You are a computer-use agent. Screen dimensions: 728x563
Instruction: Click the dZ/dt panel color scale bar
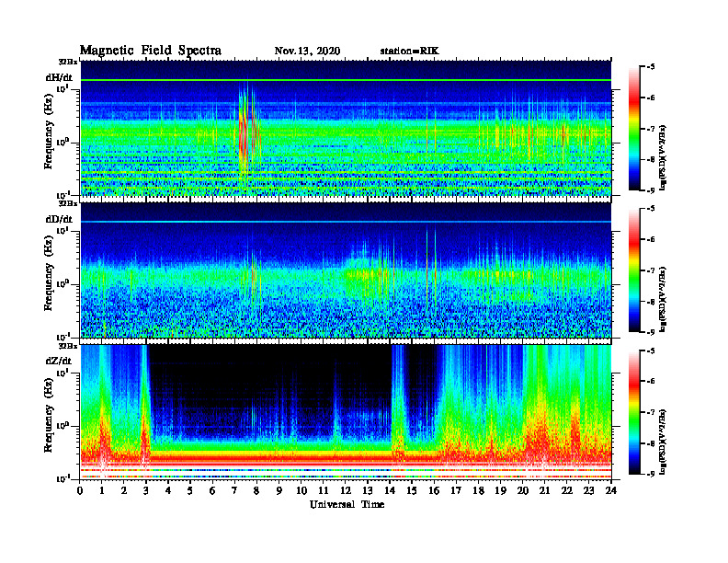634,412
